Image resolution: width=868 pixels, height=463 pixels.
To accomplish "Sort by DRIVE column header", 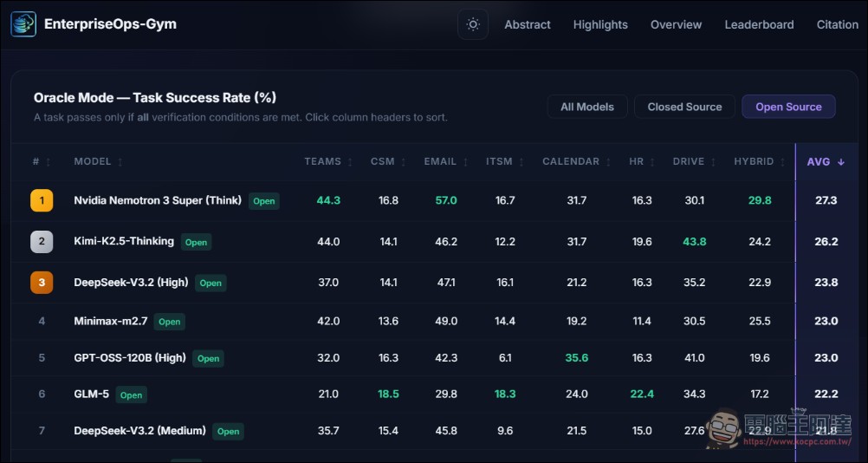I will [x=695, y=162].
